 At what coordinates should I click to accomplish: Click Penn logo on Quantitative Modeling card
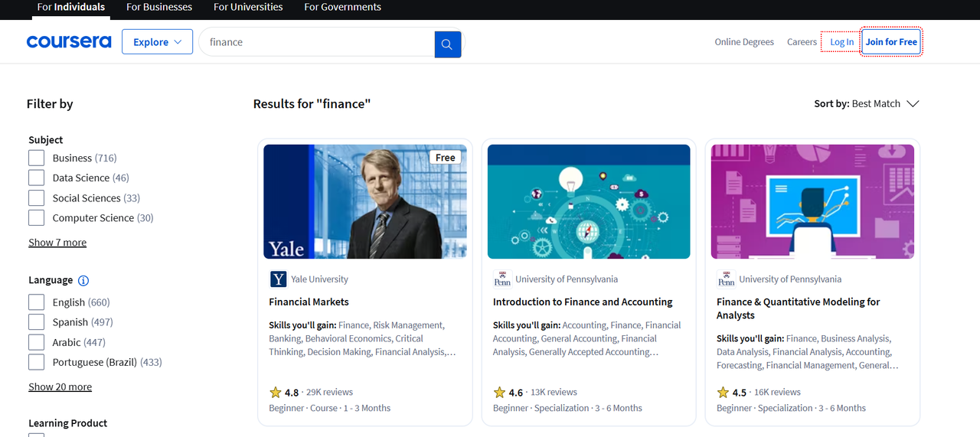tap(725, 279)
